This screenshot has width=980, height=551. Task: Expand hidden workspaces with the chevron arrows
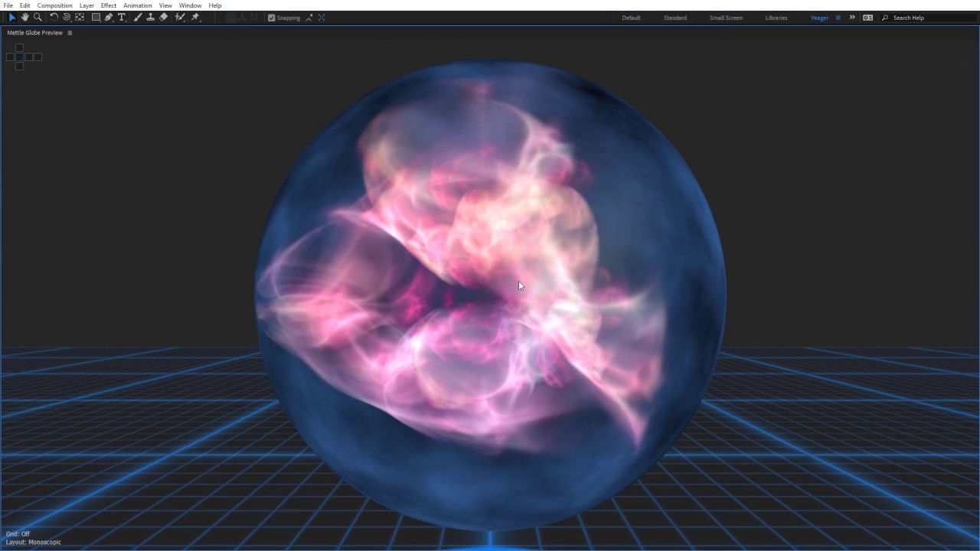coord(852,17)
